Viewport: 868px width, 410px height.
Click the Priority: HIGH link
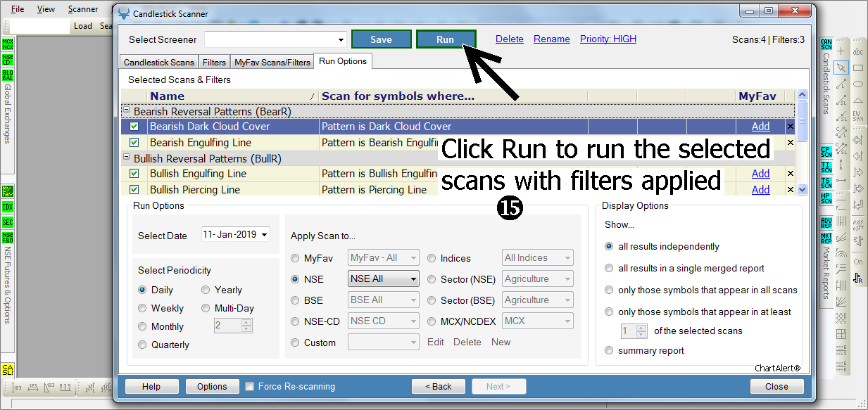tap(608, 39)
